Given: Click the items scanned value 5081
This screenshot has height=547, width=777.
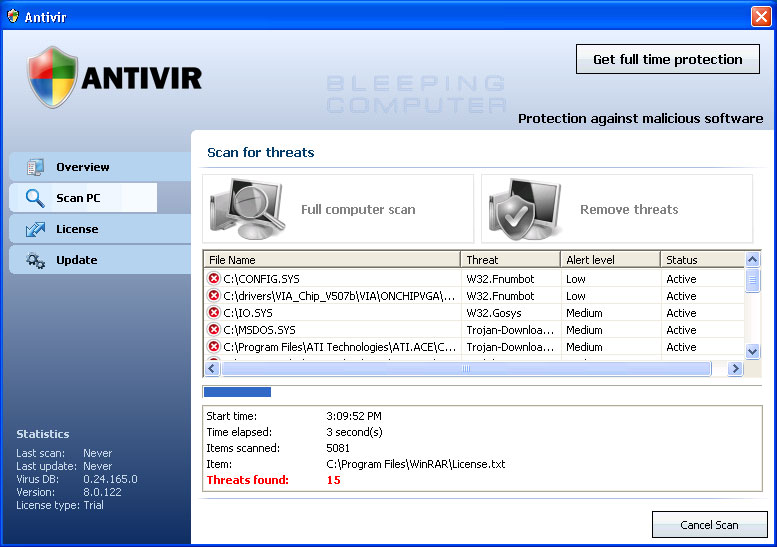Looking at the screenshot, I should coord(337,448).
